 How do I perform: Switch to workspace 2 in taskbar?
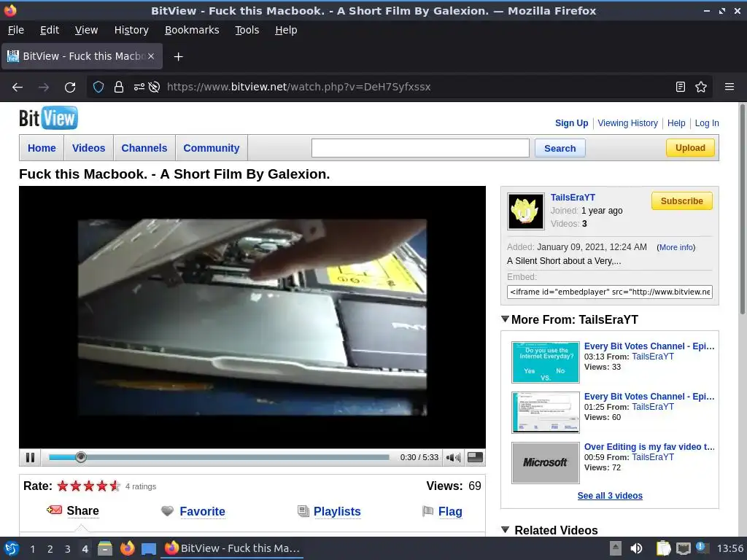(x=50, y=549)
